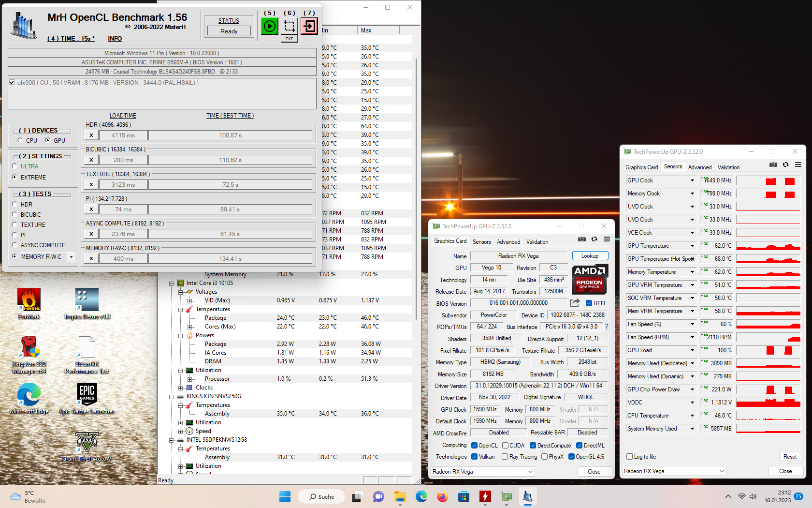Open the Grand Theft Auto V shortcut
The width and height of the screenshot is (812, 508).
[x=87, y=446]
